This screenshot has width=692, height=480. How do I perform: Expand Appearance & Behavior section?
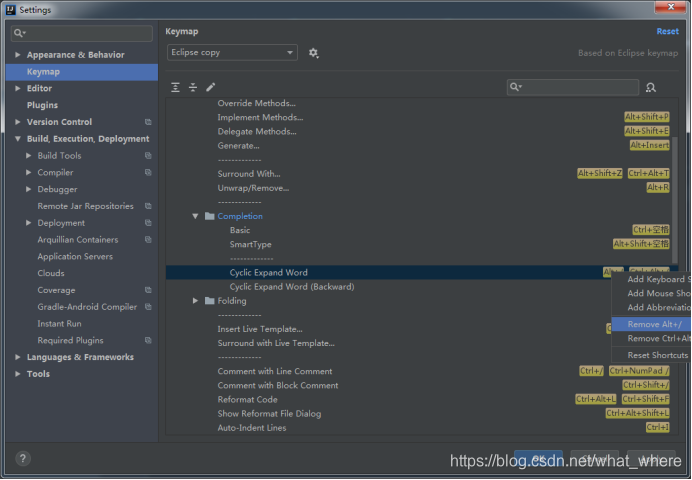click(x=18, y=55)
